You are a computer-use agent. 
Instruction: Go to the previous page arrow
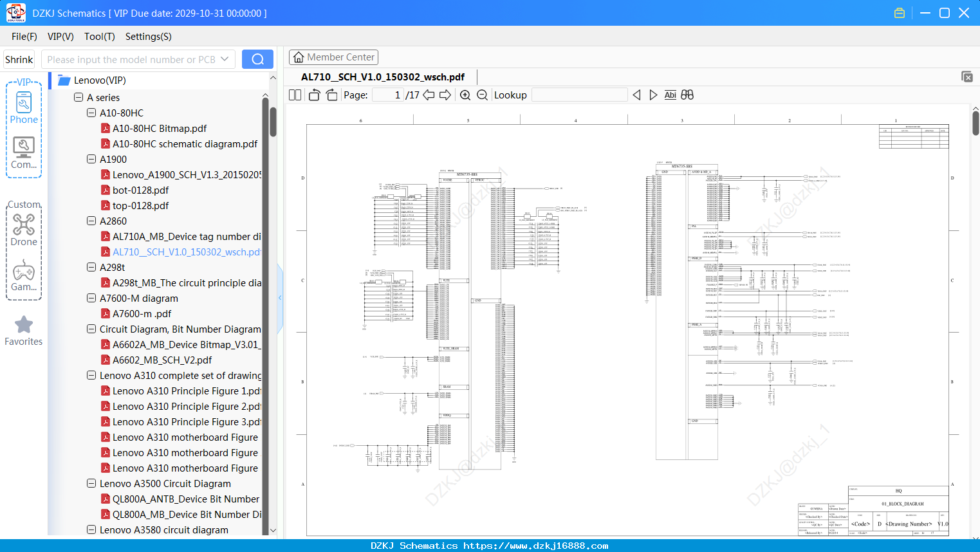click(x=429, y=95)
